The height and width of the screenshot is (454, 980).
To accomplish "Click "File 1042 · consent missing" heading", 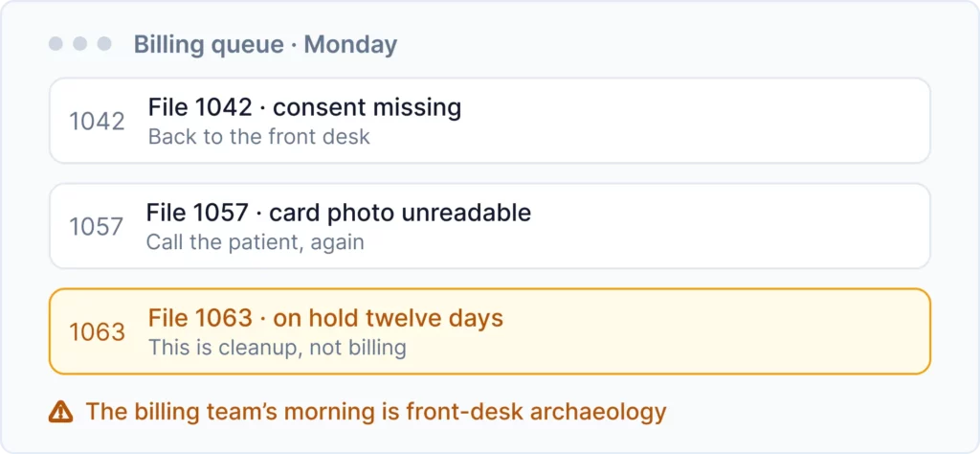I will pyautogui.click(x=305, y=107).
